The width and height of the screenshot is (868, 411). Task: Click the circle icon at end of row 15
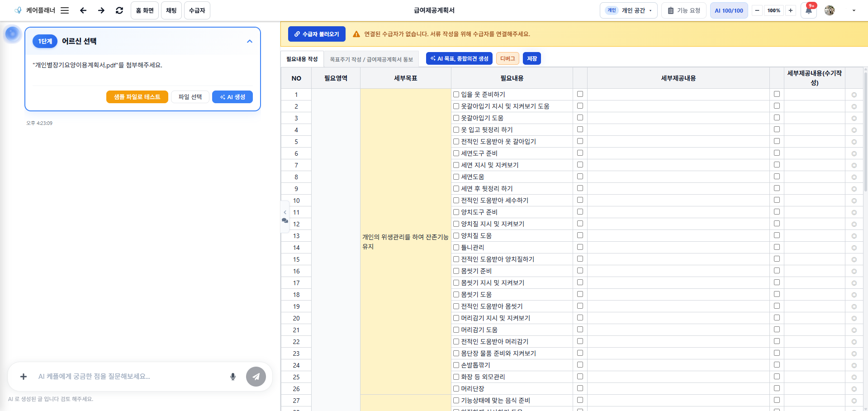[854, 260]
